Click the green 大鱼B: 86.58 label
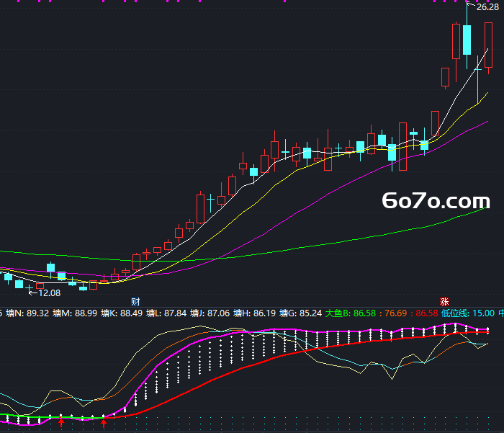This screenshot has width=504, height=433. click(x=351, y=313)
